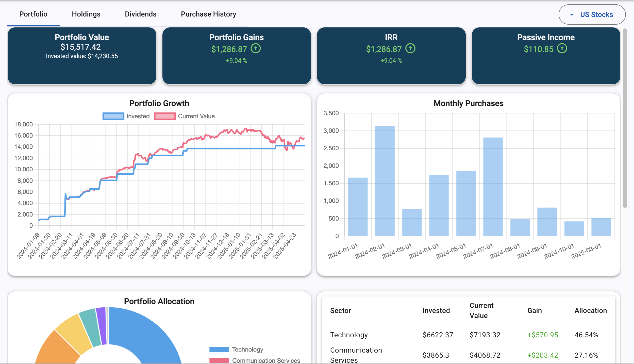Screen dimensions: 634x364
Task: Click the Monthly Purchases chart title
Action: pyautogui.click(x=468, y=103)
